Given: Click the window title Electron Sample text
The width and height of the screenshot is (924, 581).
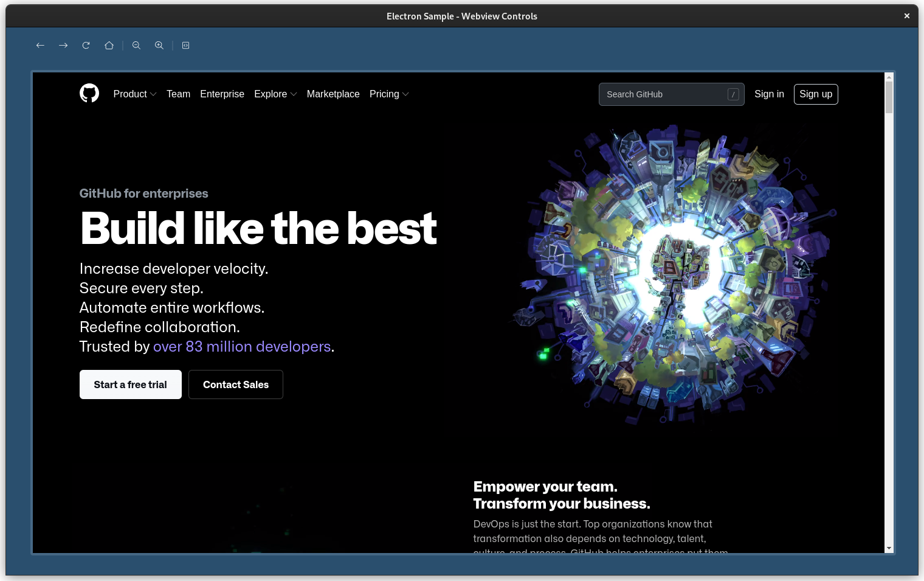Looking at the screenshot, I should (462, 16).
